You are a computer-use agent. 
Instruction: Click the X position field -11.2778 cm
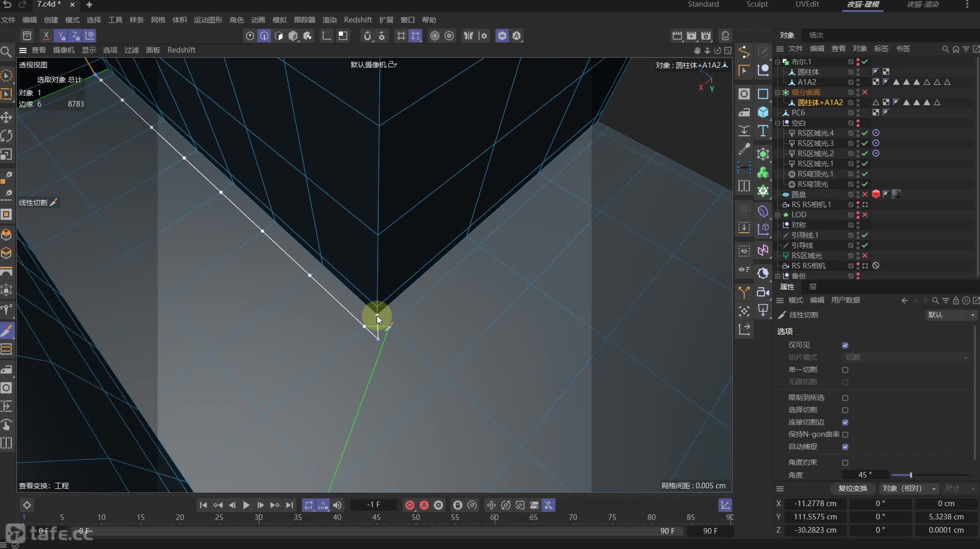[x=815, y=504]
